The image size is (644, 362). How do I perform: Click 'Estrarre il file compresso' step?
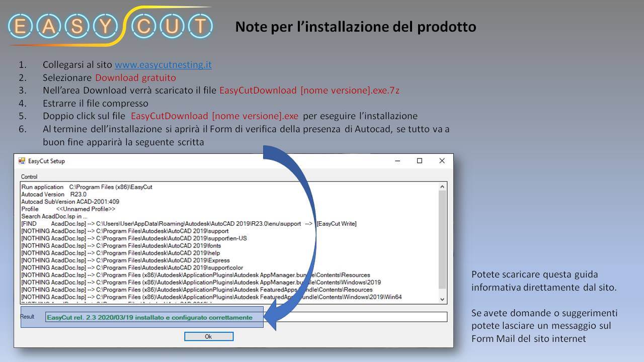[x=96, y=104]
